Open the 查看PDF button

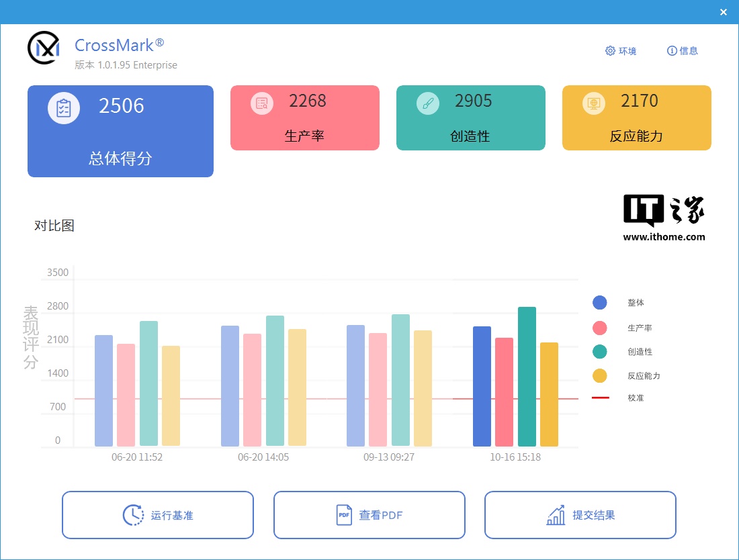(x=369, y=515)
